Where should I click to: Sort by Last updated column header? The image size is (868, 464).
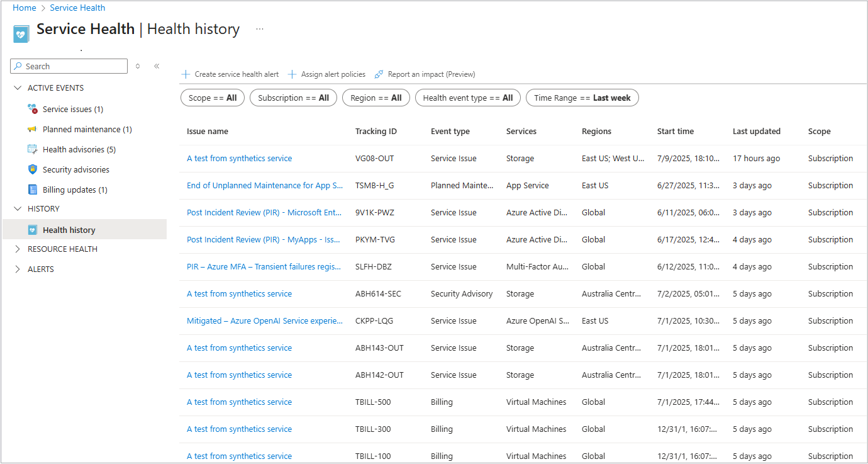point(756,131)
